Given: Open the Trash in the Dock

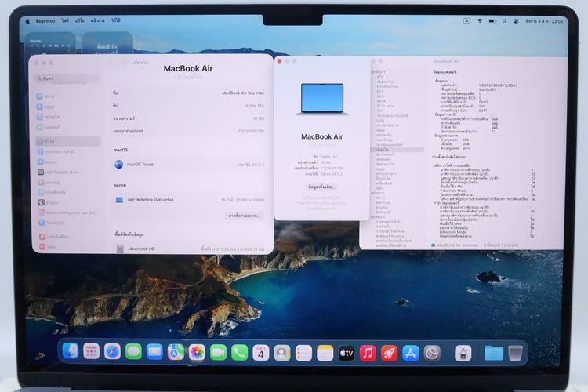Looking at the screenshot, I should (x=515, y=354).
